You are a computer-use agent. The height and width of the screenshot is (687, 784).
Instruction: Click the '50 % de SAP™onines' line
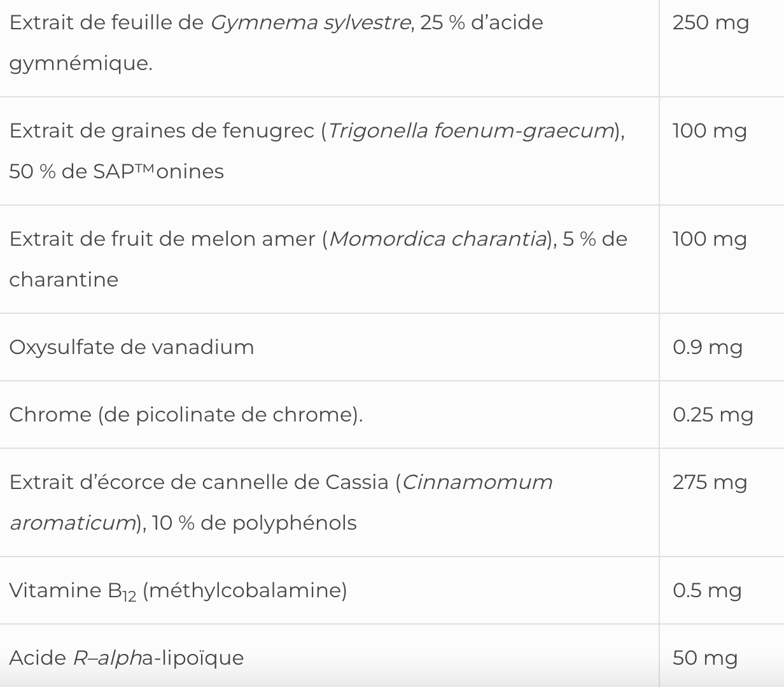point(116,172)
